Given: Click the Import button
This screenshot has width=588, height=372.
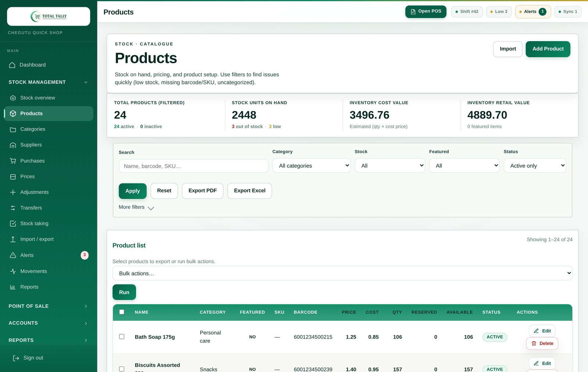Looking at the screenshot, I should [x=508, y=49].
